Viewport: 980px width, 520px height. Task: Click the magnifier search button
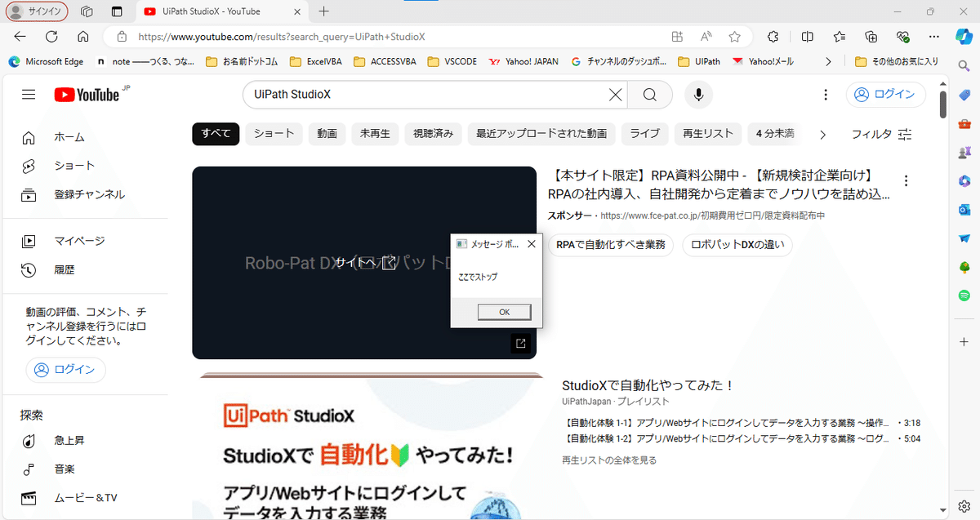(x=650, y=95)
